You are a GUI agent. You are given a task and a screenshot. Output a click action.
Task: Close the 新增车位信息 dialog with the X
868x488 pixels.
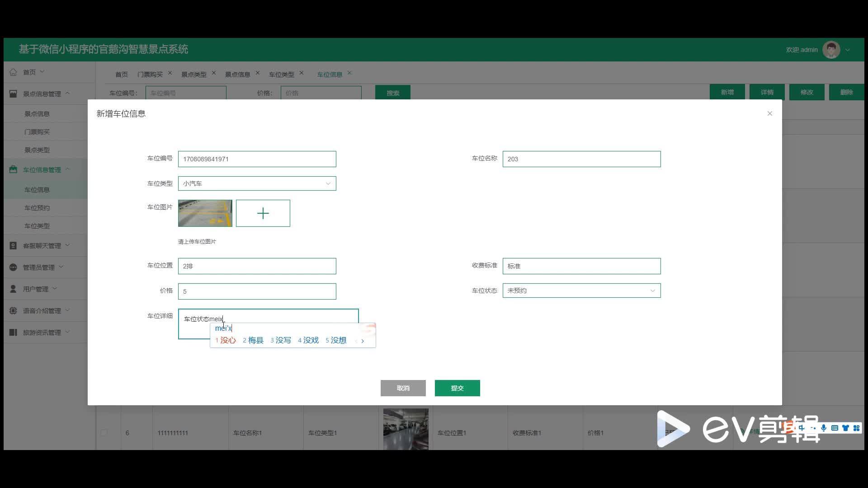pyautogui.click(x=769, y=113)
